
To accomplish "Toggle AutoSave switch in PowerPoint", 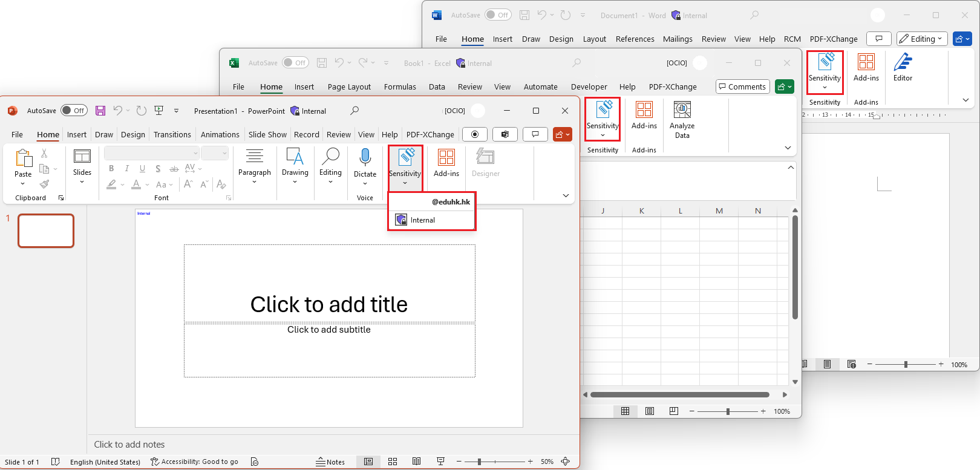I will (x=74, y=111).
